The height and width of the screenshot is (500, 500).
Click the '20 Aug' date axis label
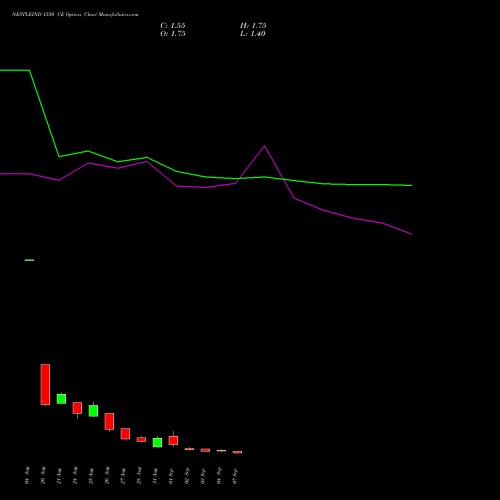43,475
